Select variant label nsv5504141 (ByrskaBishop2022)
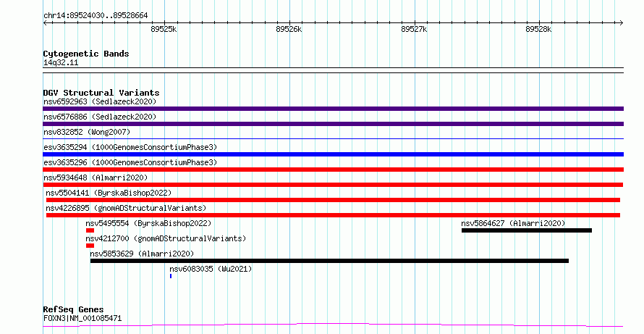This screenshot has height=334, width=644. (x=109, y=193)
